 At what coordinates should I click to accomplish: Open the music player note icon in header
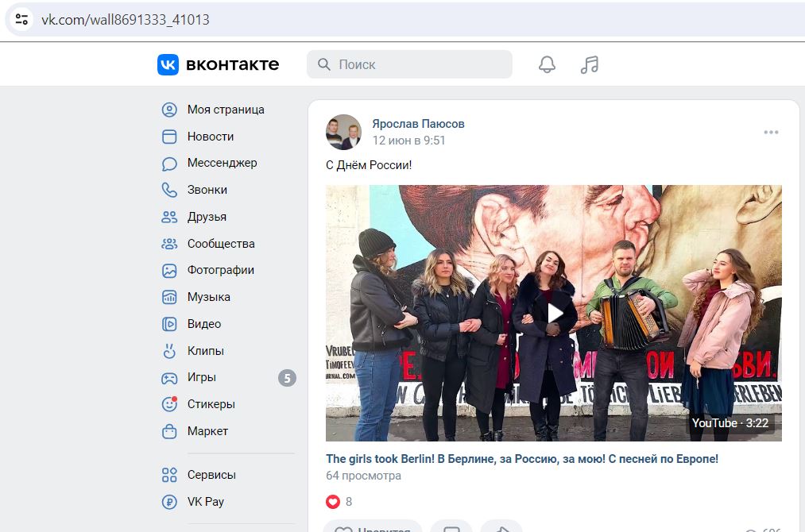[x=590, y=64]
